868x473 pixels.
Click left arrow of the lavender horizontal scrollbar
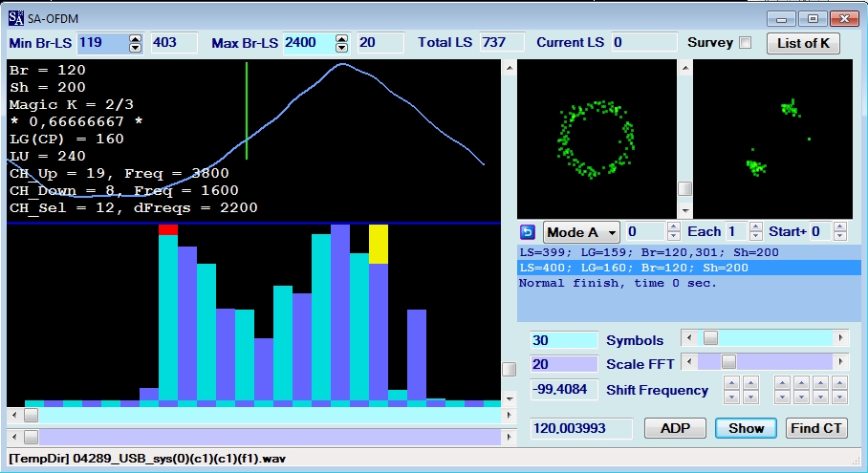pos(14,437)
